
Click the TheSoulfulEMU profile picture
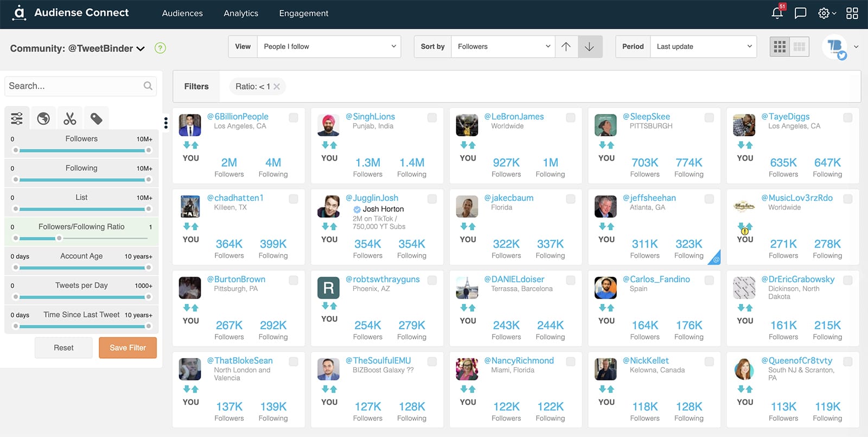pyautogui.click(x=328, y=369)
